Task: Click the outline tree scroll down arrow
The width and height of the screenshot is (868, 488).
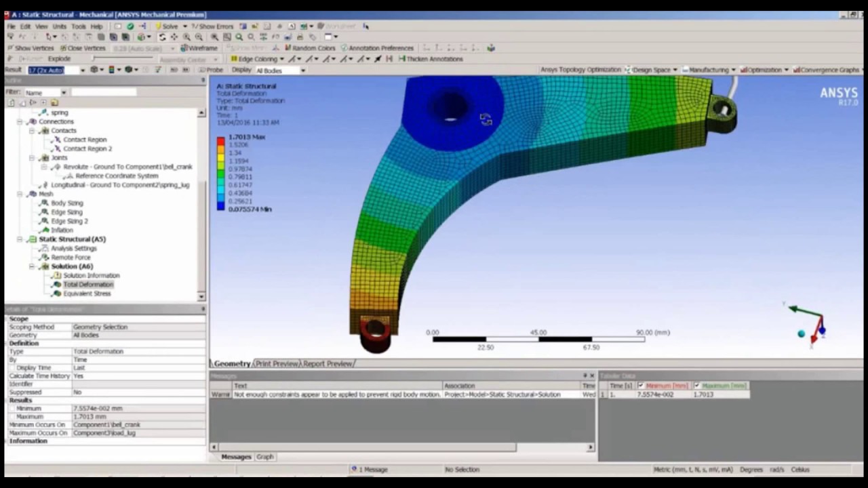Action: (201, 297)
